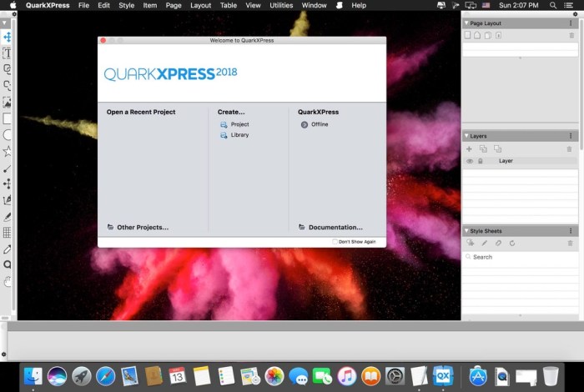Add a new layer with plus icon
The width and height of the screenshot is (584, 392).
pos(469,149)
